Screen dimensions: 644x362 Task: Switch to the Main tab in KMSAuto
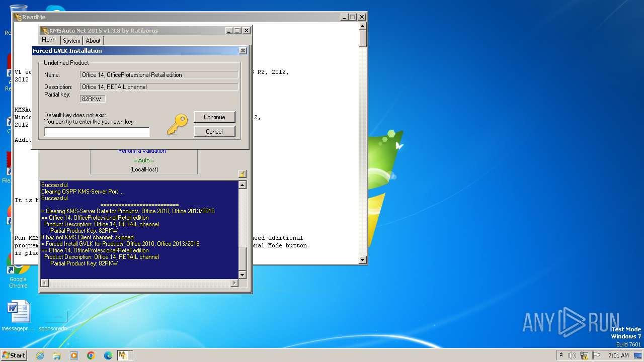click(x=48, y=40)
